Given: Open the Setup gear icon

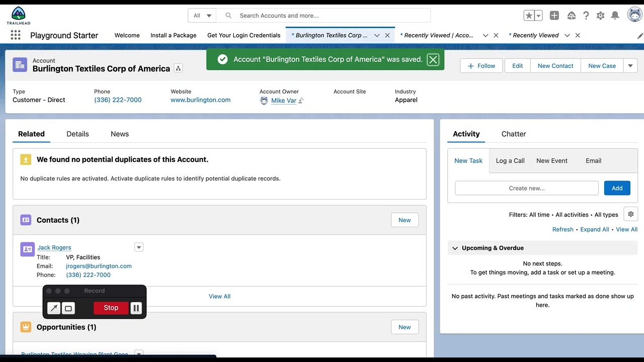Looking at the screenshot, I should pyautogui.click(x=600, y=16).
